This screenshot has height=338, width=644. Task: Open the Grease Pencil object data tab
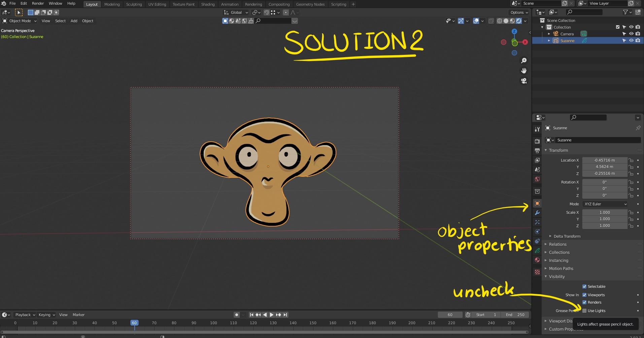(537, 250)
